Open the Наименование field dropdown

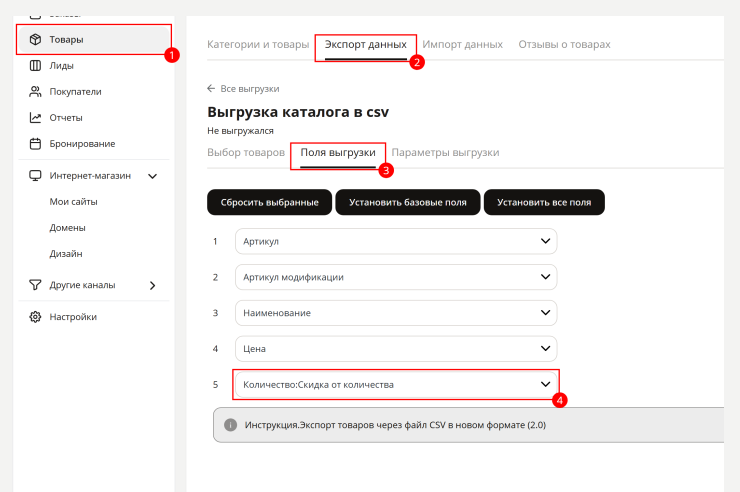(396, 313)
